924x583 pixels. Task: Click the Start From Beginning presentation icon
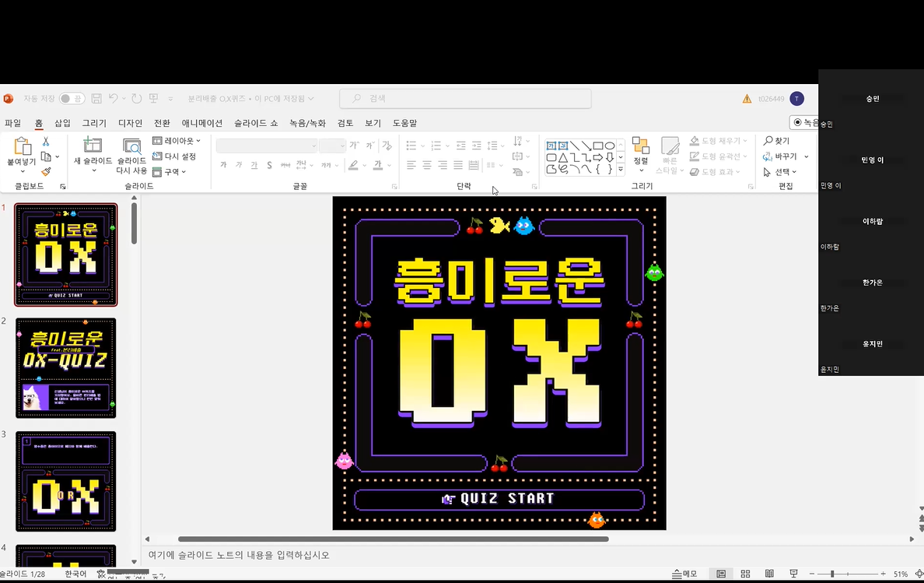154,98
